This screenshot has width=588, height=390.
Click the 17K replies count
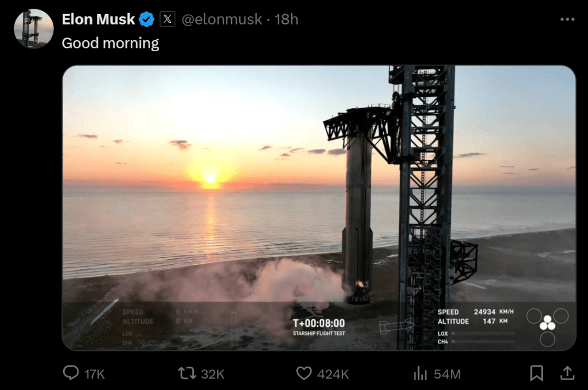point(94,374)
